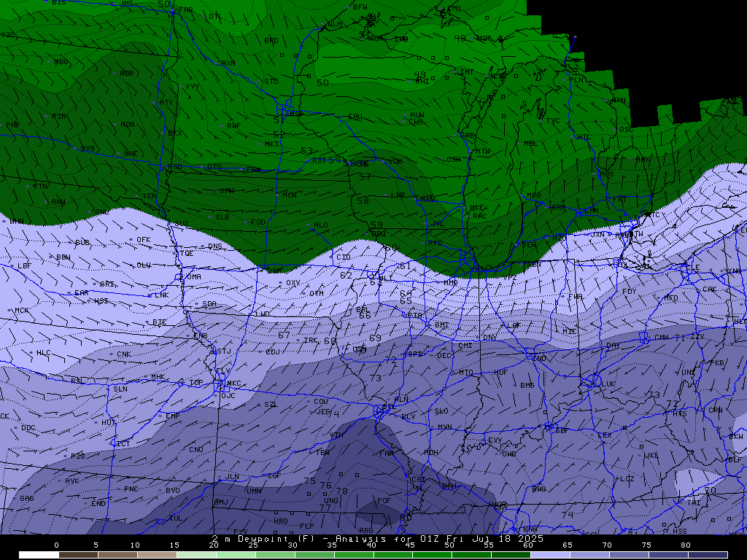Click the MLI station label
This screenshot has height=560, width=747.
click(x=386, y=279)
